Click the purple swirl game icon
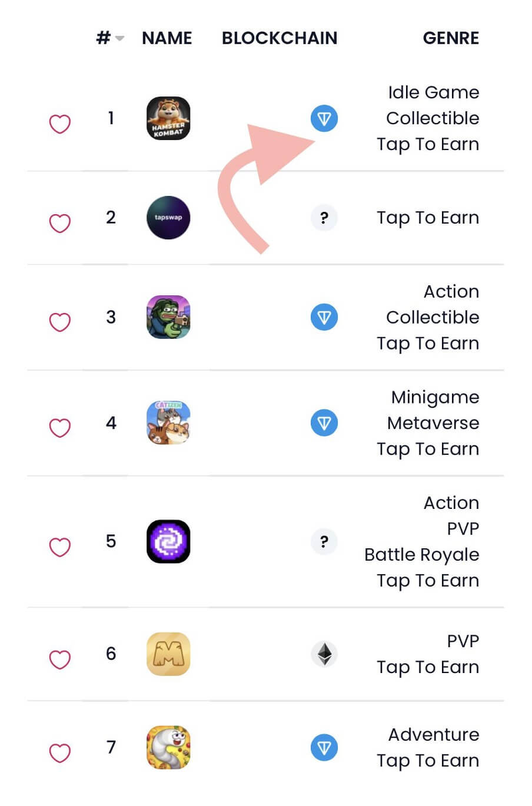 [168, 541]
